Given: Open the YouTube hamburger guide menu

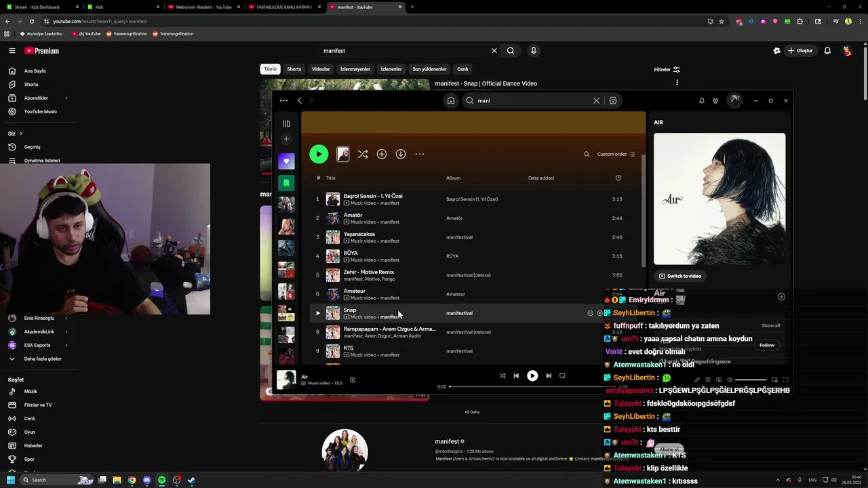Looking at the screenshot, I should tap(12, 51).
